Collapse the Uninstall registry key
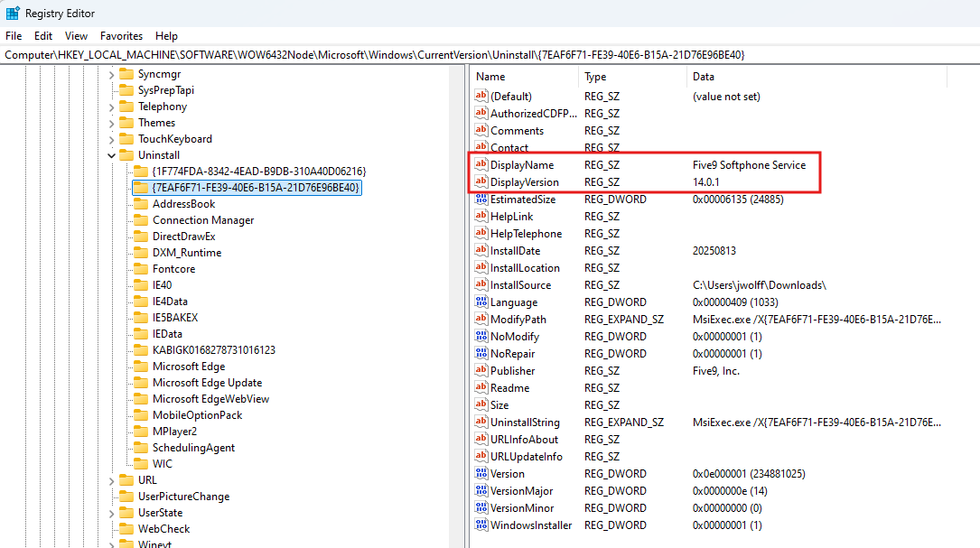980x548 pixels. (x=111, y=155)
